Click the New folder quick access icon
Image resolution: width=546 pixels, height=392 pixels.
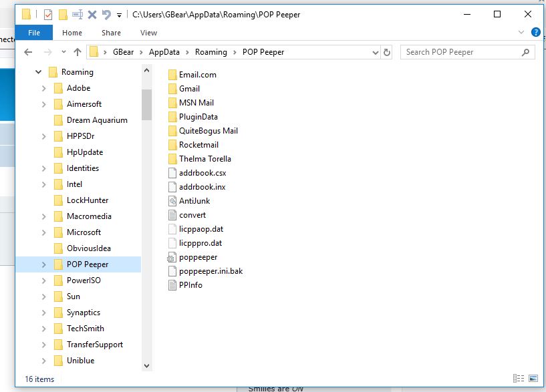tap(63, 15)
